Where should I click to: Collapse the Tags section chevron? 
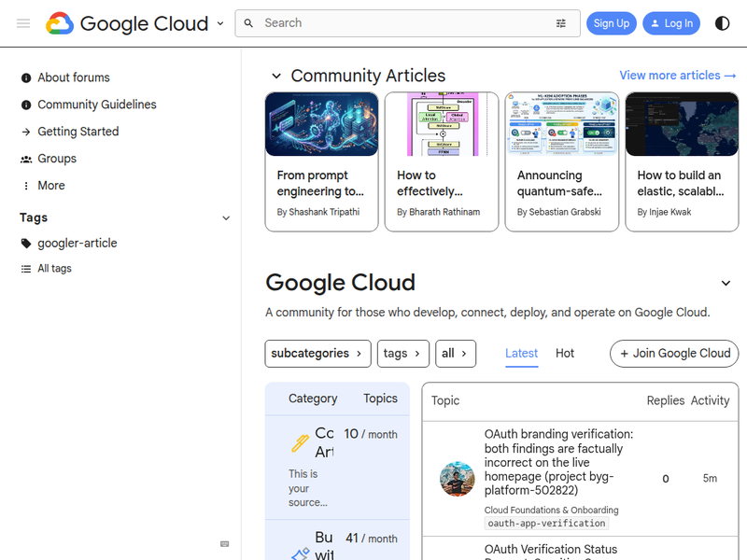[226, 218]
